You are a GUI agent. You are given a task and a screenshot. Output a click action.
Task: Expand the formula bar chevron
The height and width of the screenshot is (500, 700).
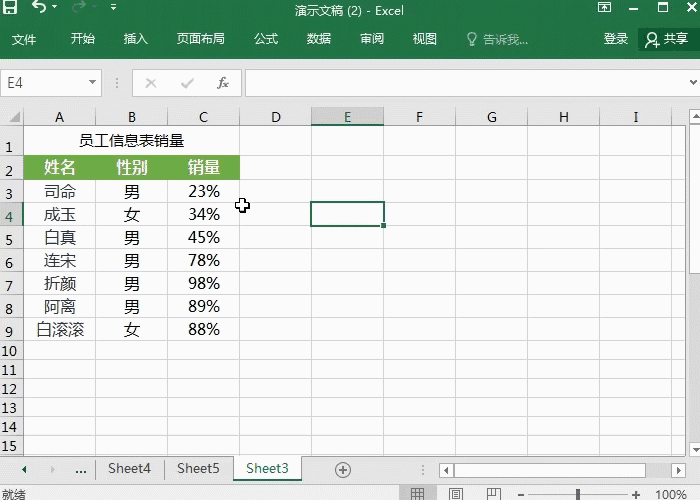pyautogui.click(x=693, y=82)
